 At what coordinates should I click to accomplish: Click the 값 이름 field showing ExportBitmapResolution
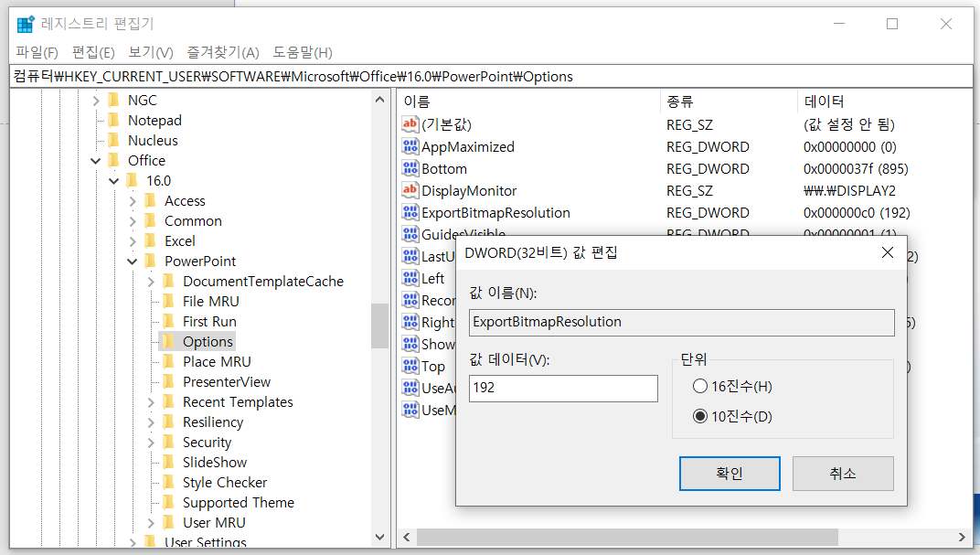682,323
